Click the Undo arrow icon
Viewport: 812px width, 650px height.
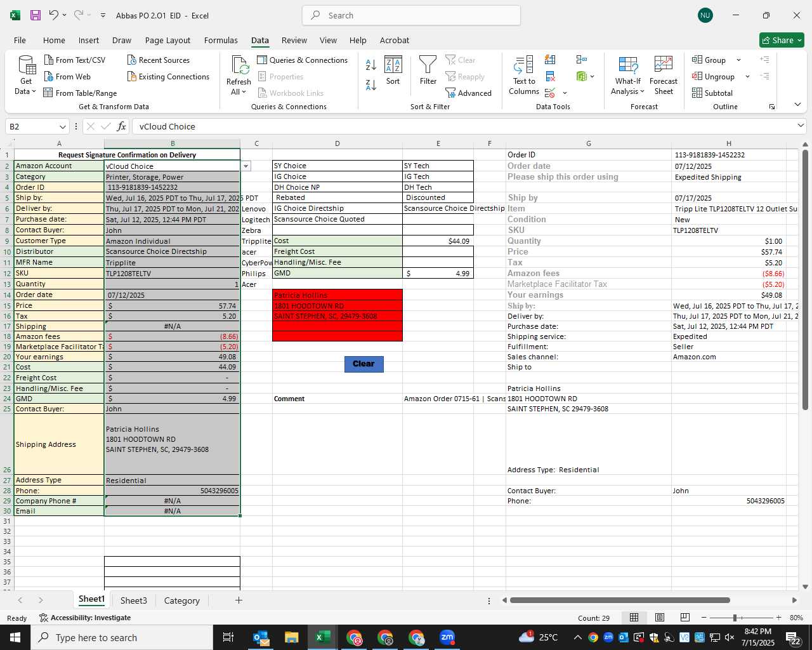tap(54, 15)
